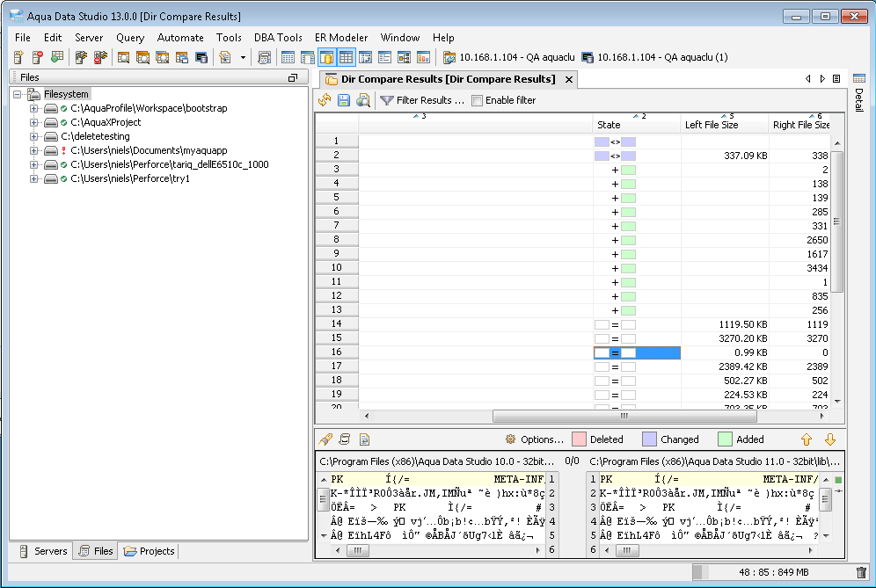The image size is (876, 588).
Task: Click the ER diagram toolbar icon
Action: point(404,57)
